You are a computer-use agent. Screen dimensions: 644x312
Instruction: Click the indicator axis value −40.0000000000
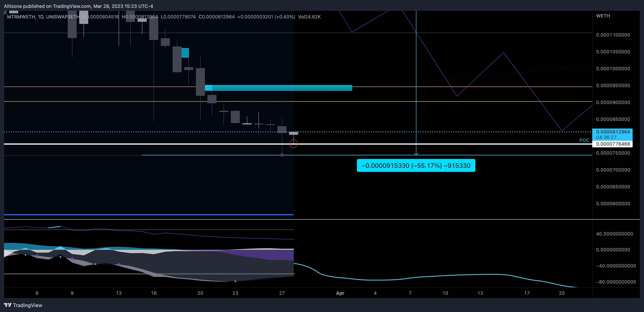[616, 266]
